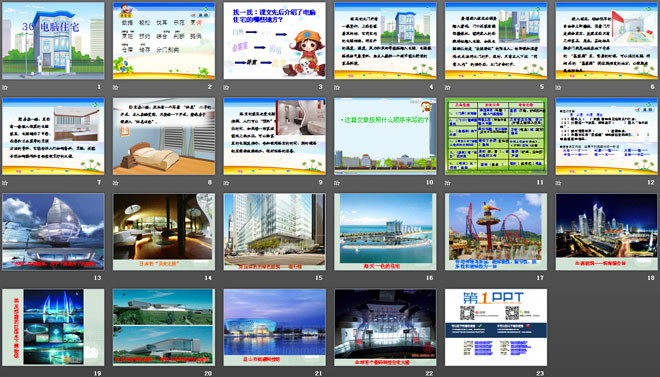Select slide 7 thumbnail showing kitchen picture
The height and width of the screenshot is (377, 660).
coord(53,136)
